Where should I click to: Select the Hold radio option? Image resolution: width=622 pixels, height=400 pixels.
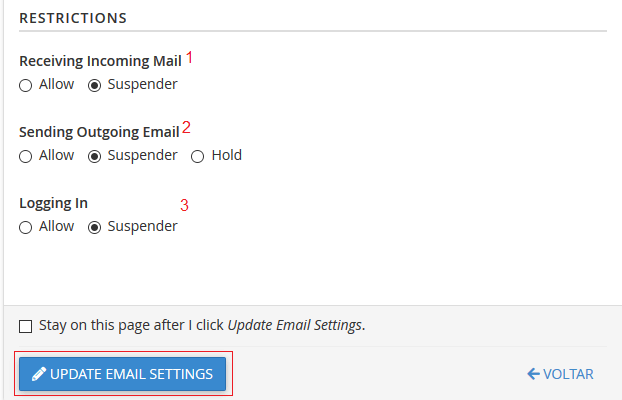tap(197, 156)
